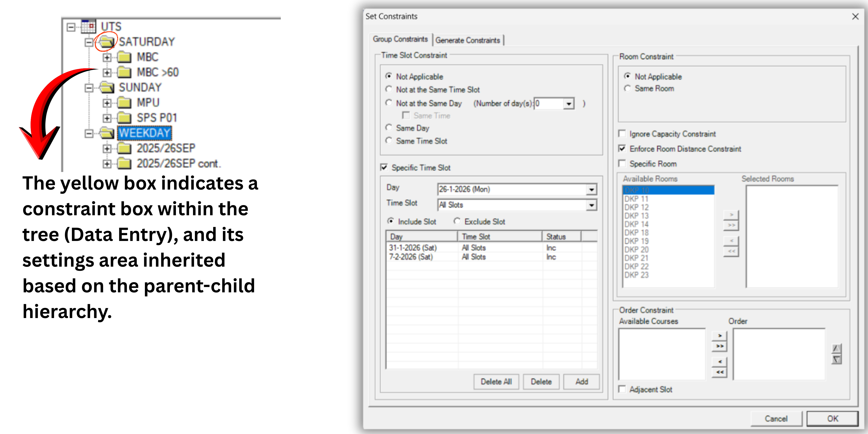Screen dimensions: 868x434
Task: Open the Day dropdown showing 26-1-2026
Action: coord(591,189)
